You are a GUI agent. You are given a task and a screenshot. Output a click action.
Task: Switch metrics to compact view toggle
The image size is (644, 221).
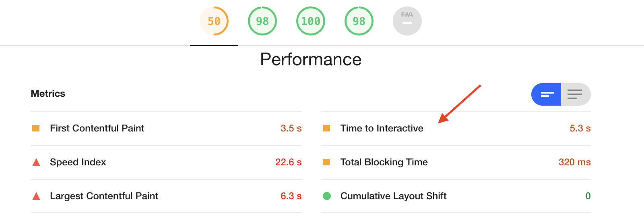pos(546,94)
